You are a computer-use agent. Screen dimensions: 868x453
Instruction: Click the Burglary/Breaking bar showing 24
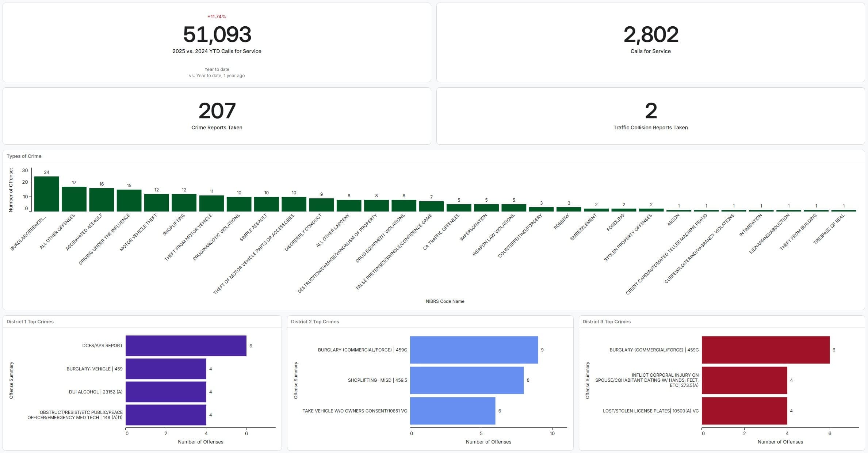point(46,194)
